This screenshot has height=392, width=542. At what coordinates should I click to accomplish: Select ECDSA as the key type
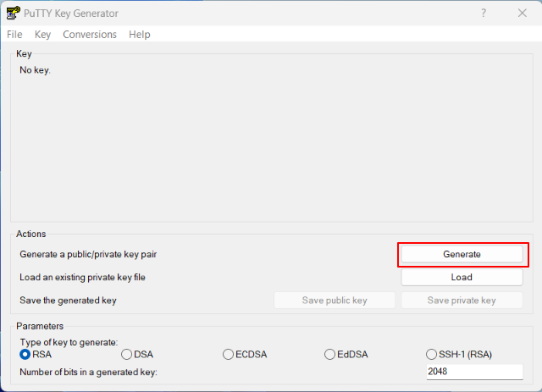229,355
